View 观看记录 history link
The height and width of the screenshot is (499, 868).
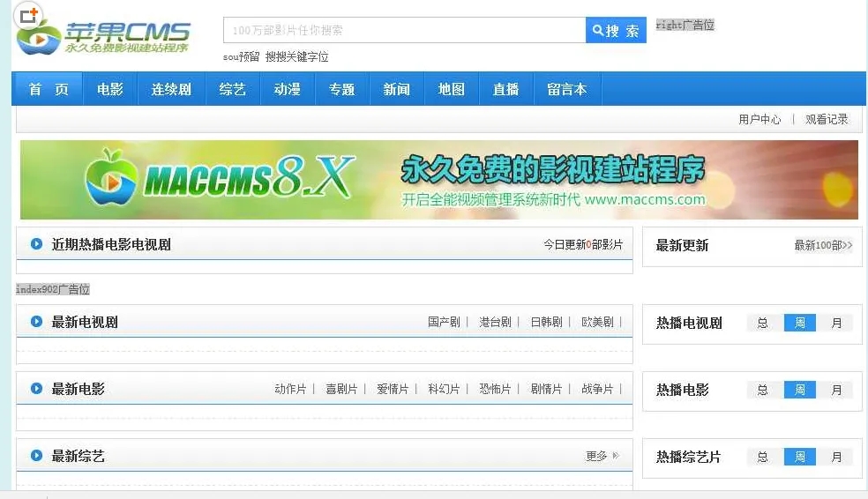pos(827,119)
